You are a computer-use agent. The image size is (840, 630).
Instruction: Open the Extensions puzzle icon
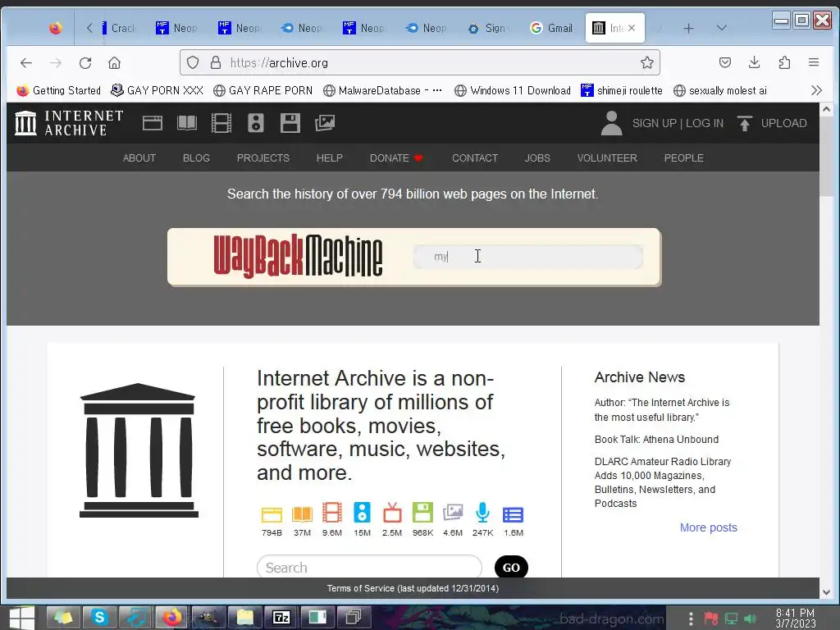click(784, 62)
